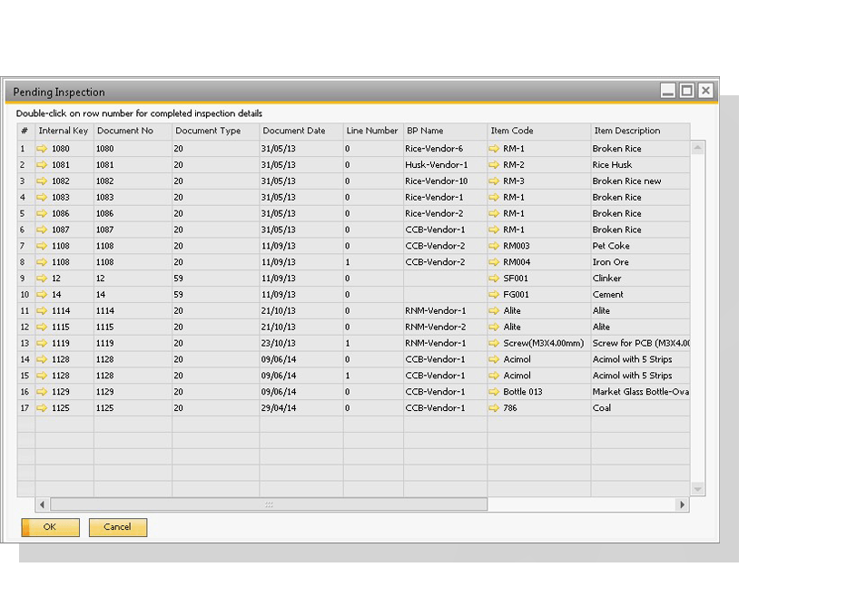This screenshot has width=857, height=616.
Task: Open link arrow for Internal Key 1080
Action: tap(42, 147)
